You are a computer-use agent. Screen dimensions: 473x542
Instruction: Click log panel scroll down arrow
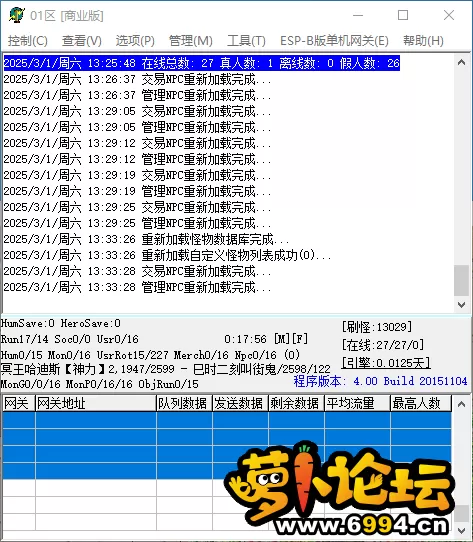click(461, 305)
